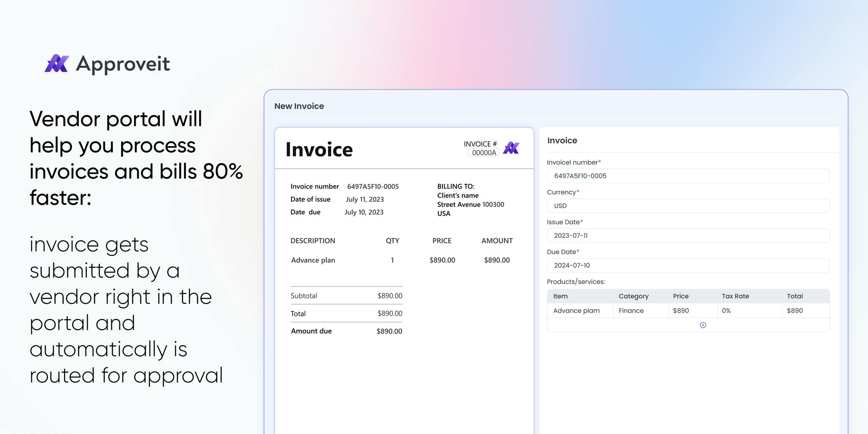Click 'Street Avenue 100300' address line
Viewport: 868px width, 434px height.
(471, 204)
